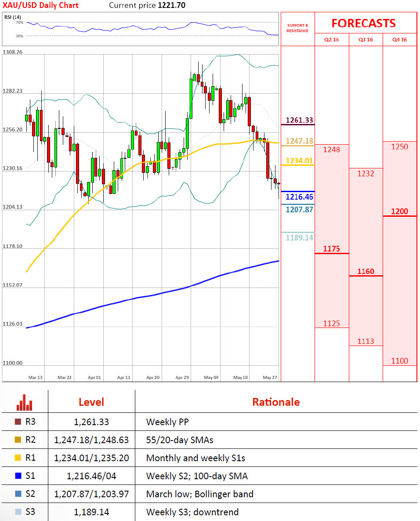
Task: Click the Mar 13 date axis label
Action: [36, 378]
